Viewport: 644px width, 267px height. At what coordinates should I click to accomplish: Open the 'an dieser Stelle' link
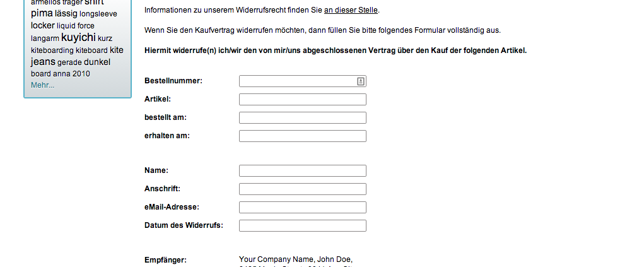coord(351,10)
